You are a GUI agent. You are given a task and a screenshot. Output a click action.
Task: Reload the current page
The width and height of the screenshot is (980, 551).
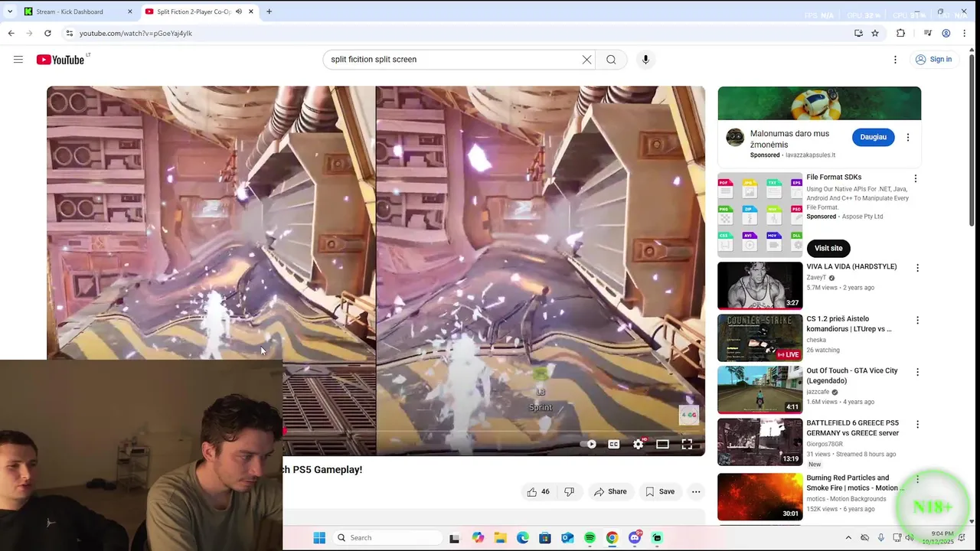pyautogui.click(x=47, y=33)
